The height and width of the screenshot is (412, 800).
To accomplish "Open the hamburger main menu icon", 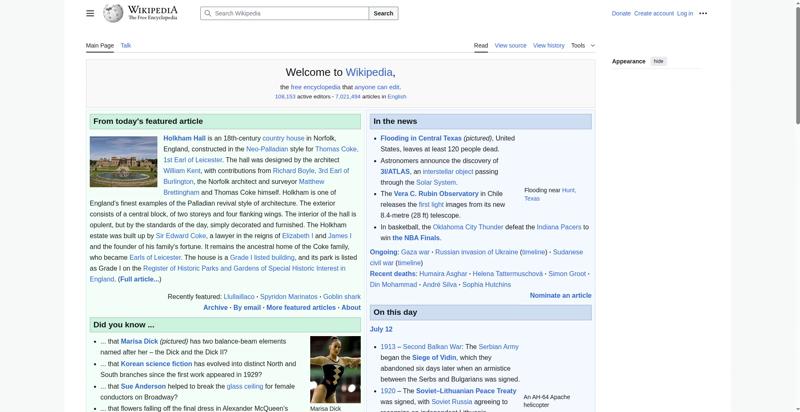I will [x=90, y=13].
